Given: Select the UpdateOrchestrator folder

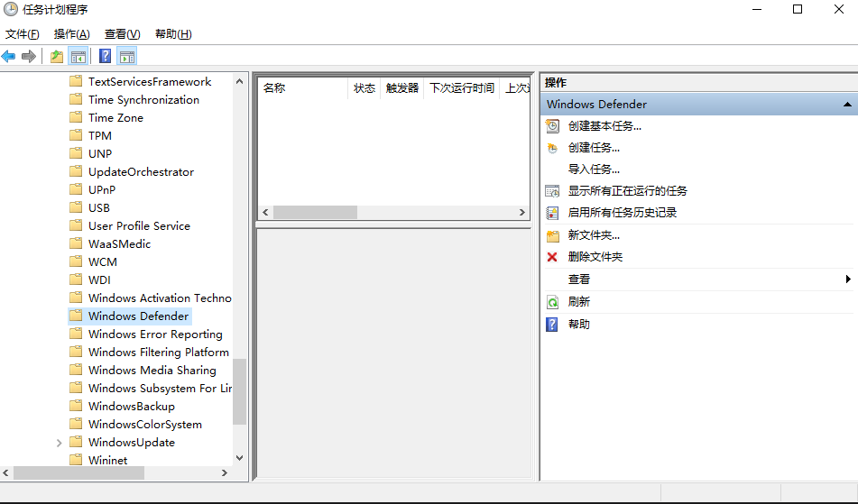Looking at the screenshot, I should [x=141, y=171].
